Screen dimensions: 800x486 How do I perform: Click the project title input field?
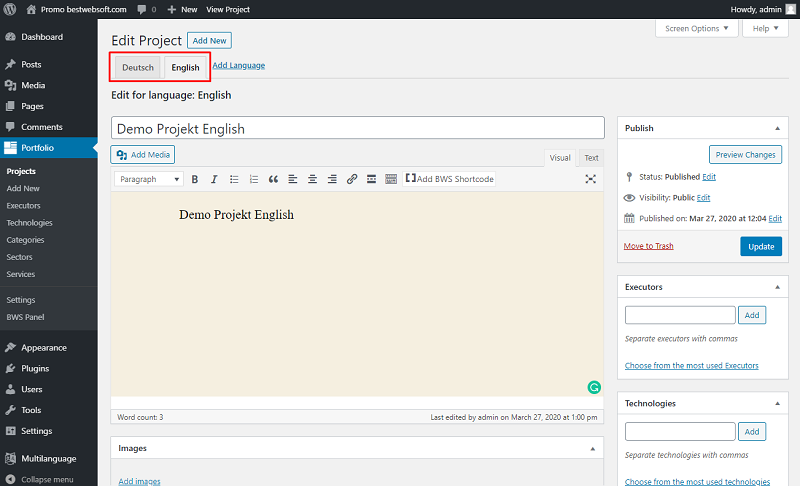358,128
